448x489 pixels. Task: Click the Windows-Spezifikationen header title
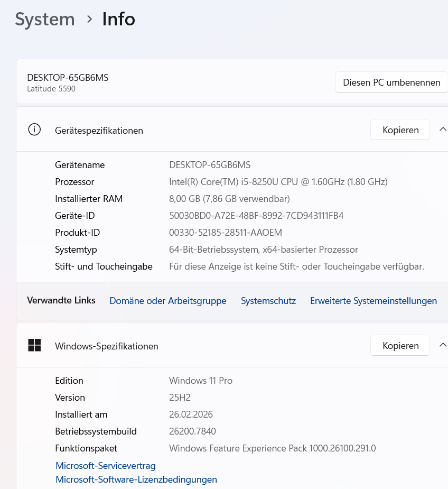(107, 346)
